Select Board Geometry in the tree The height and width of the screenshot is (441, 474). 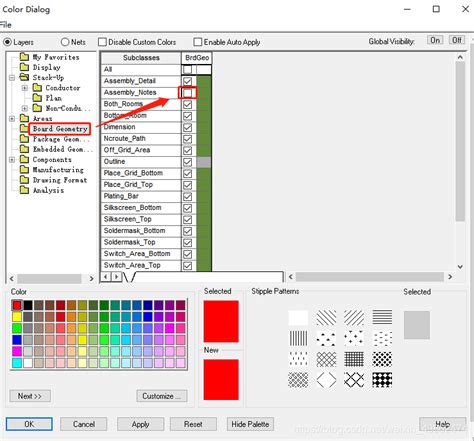tap(60, 129)
